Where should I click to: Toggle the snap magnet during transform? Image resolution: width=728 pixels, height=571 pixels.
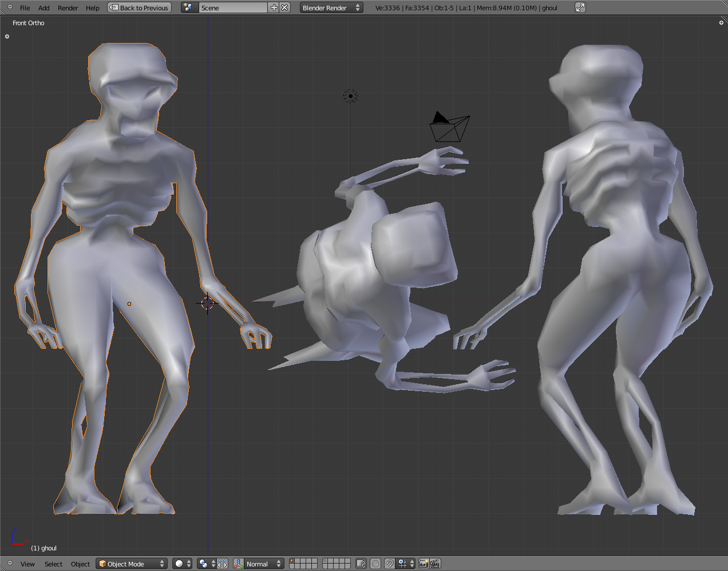[389, 564]
